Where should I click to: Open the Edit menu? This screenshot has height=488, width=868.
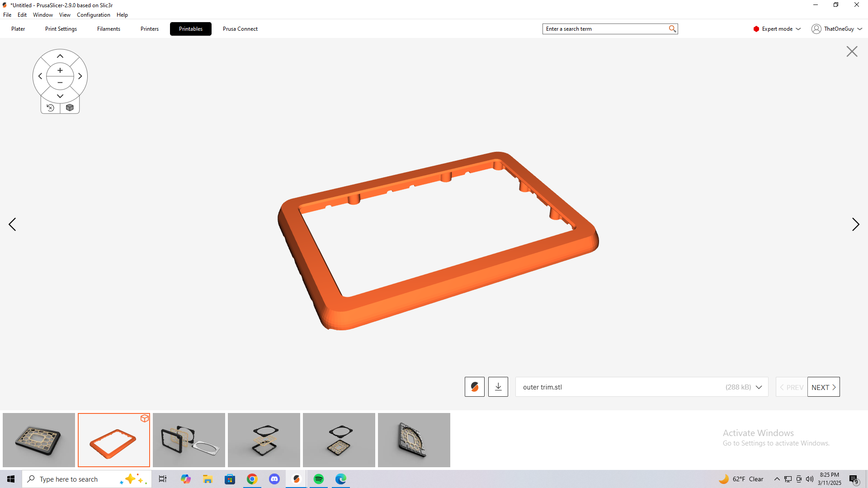(22, 15)
